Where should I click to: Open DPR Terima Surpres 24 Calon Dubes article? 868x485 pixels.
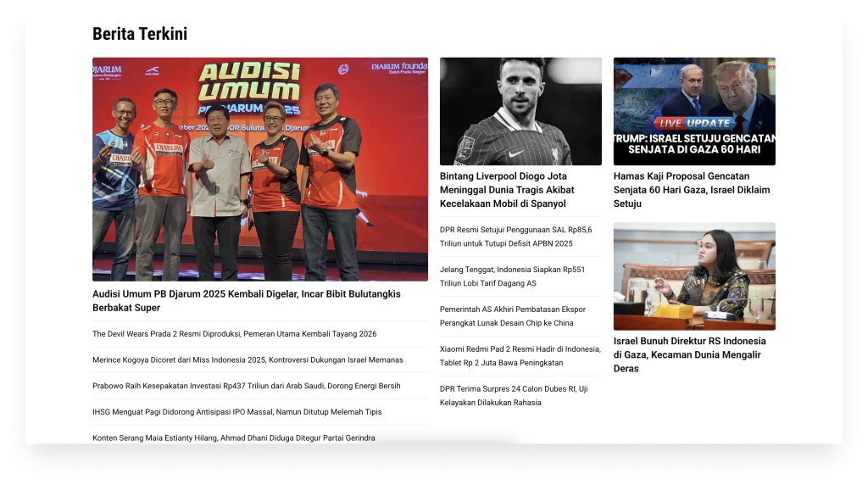514,396
